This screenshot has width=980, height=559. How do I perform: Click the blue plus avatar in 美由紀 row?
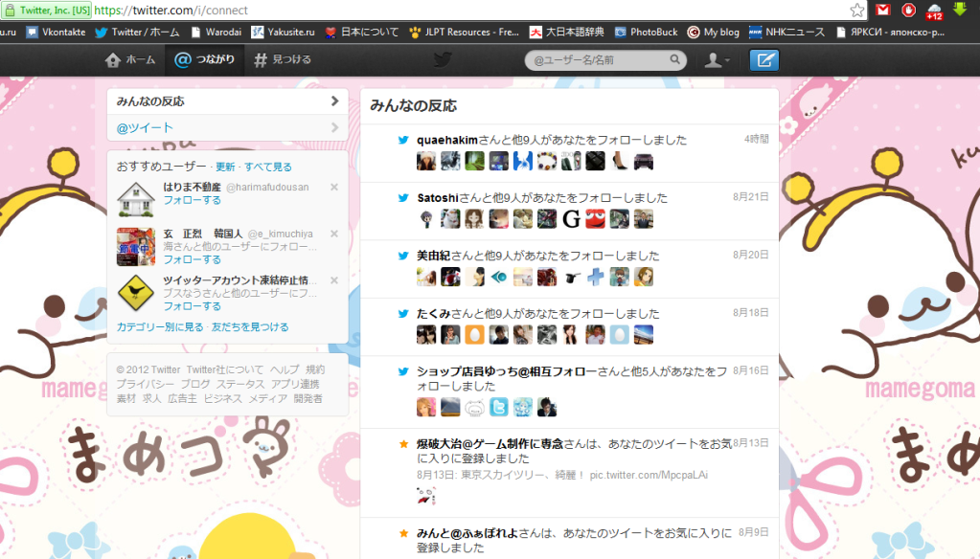pyautogui.click(x=595, y=277)
